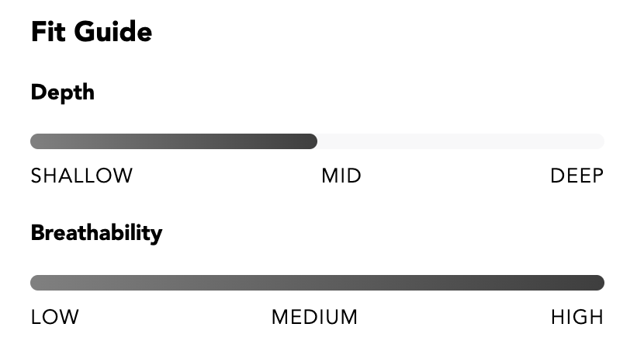Select the Depth section title
This screenshot has height=362, width=644.
coord(62,93)
